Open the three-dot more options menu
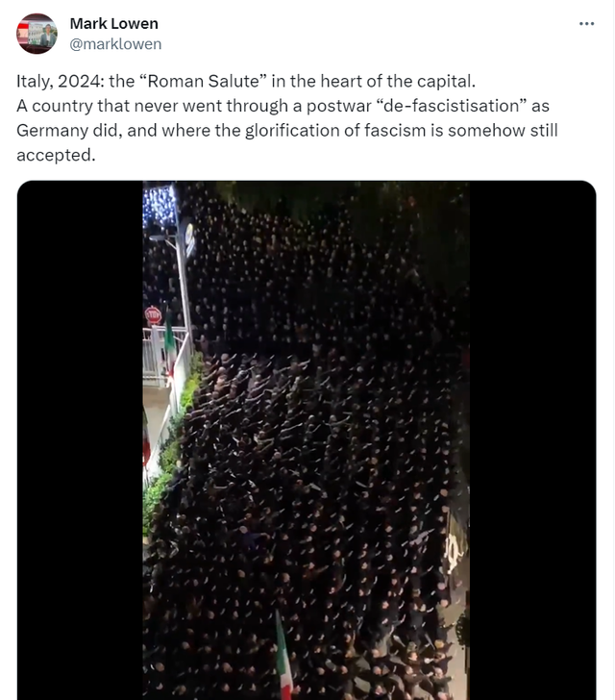615x700 pixels. [586, 24]
